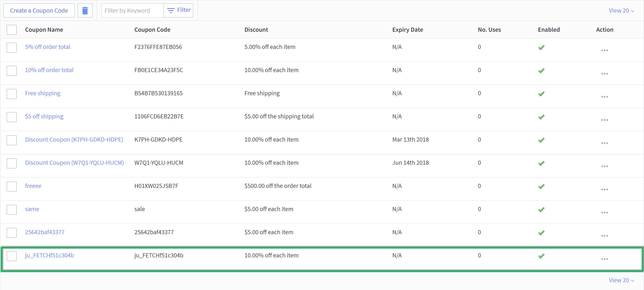
Task: Focus the Filter by Keyword field
Action: tap(132, 11)
